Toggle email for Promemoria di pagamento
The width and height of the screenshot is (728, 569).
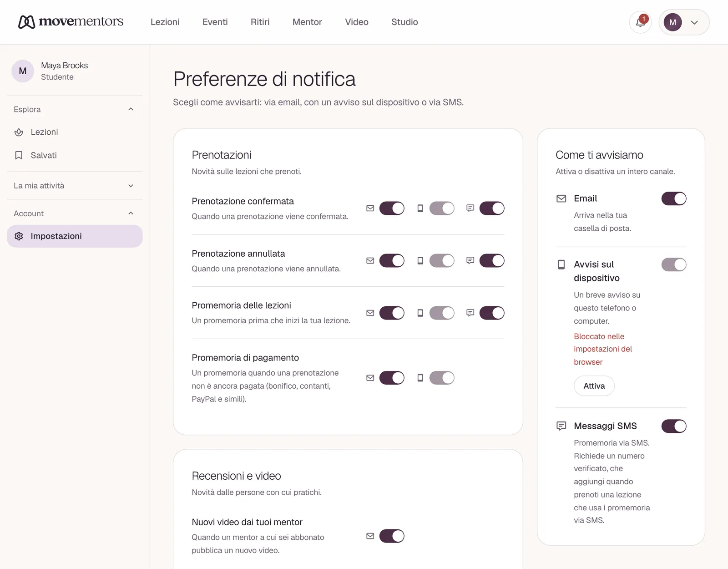coord(392,378)
